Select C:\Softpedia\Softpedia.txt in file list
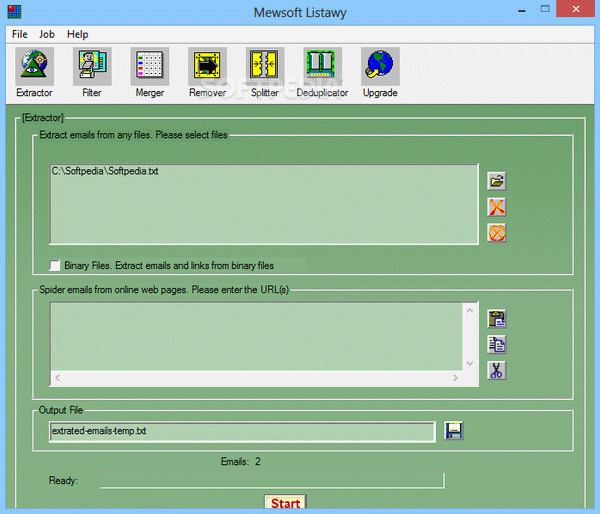This screenshot has width=600, height=514. pos(105,171)
